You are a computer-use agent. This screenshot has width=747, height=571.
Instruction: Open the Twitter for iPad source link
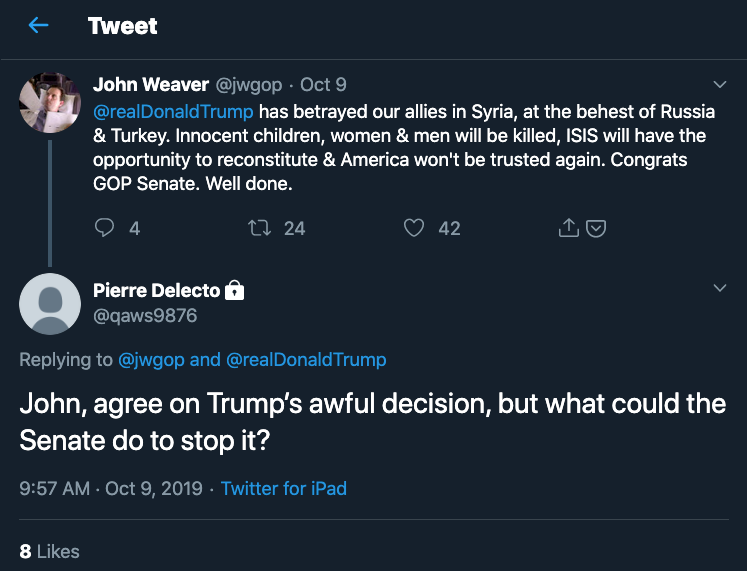click(284, 489)
